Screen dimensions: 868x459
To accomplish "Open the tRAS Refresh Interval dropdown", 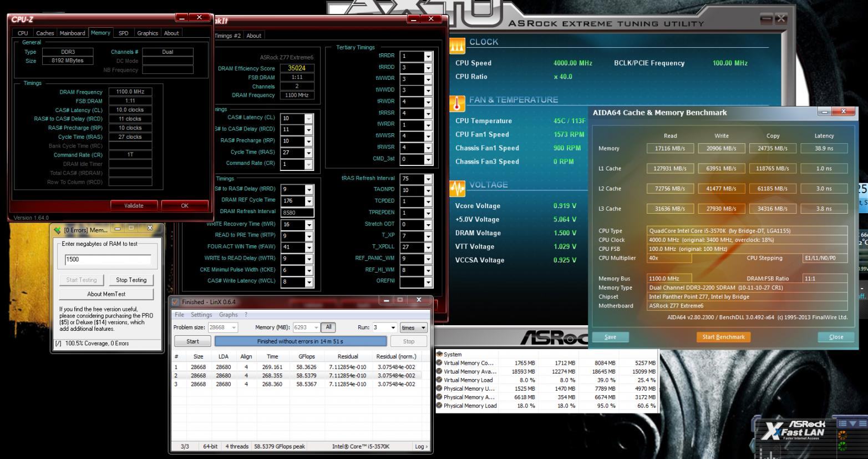I will tap(428, 179).
